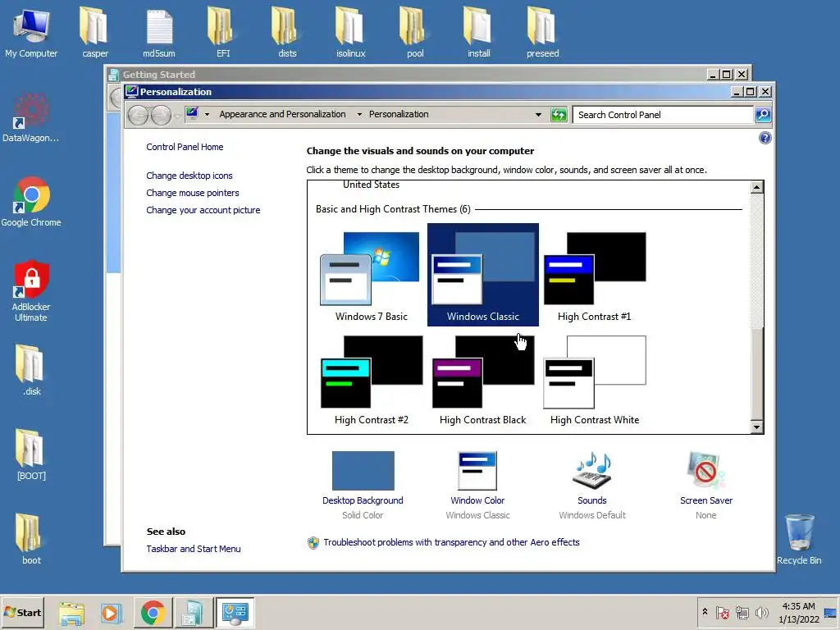840x630 pixels.
Task: Open Troubleshoot transparency and Aero effects link
Action: click(x=451, y=542)
